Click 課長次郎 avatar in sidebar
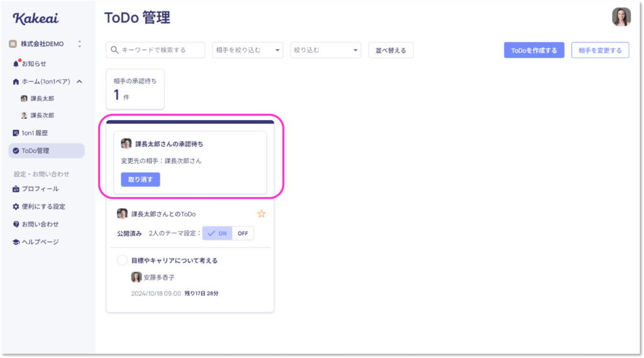The height and width of the screenshot is (358, 644). click(24, 116)
